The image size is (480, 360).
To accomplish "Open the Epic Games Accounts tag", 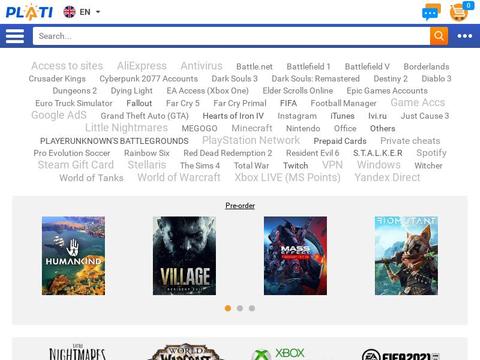I will pyautogui.click(x=387, y=91).
